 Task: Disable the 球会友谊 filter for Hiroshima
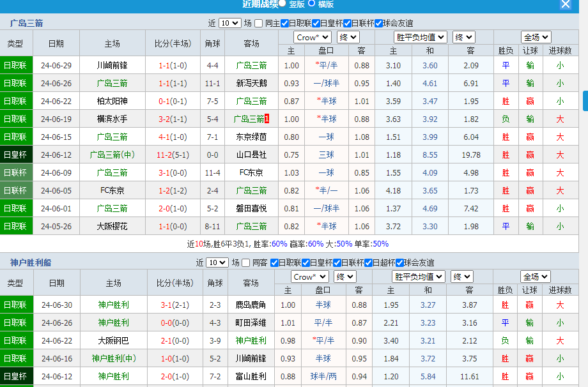[378, 22]
